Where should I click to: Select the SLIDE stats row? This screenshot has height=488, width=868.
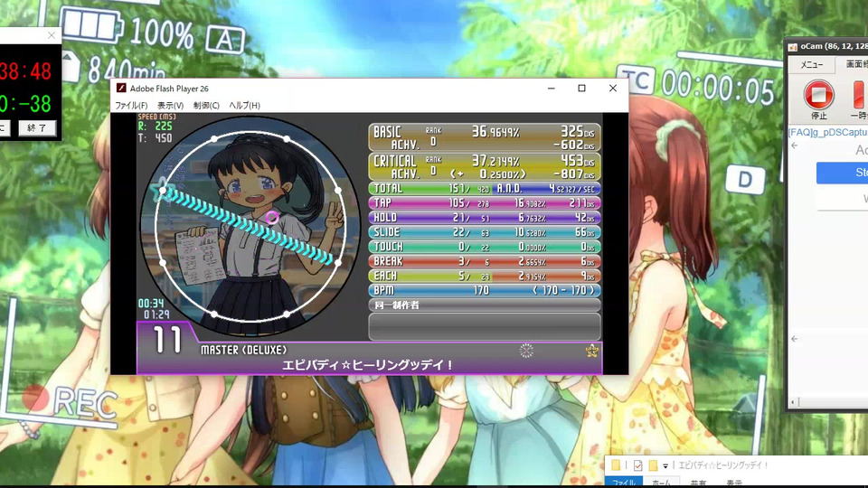[485, 232]
